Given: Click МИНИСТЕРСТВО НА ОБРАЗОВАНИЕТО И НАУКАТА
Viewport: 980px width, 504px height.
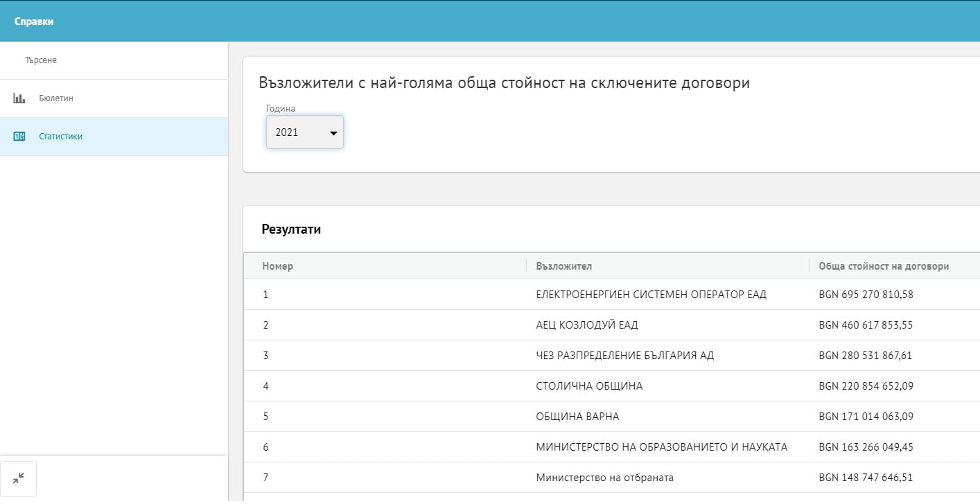Looking at the screenshot, I should click(x=662, y=447).
